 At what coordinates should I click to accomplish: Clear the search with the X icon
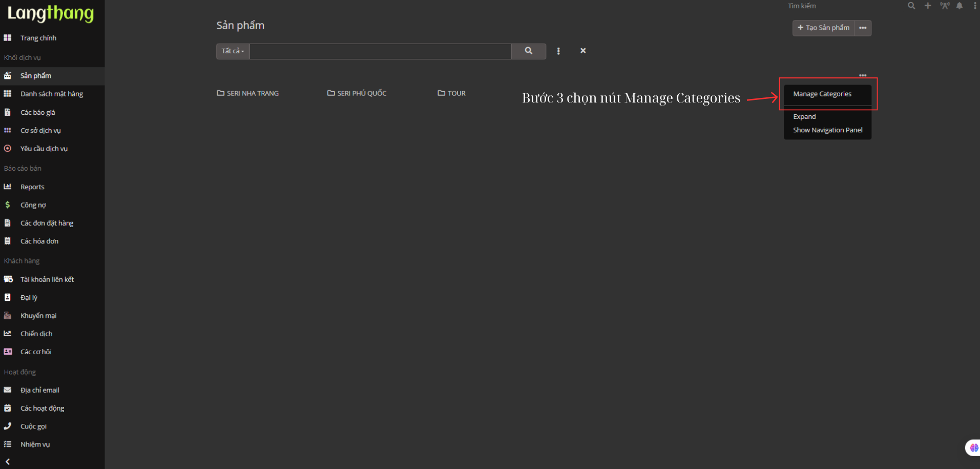583,51
